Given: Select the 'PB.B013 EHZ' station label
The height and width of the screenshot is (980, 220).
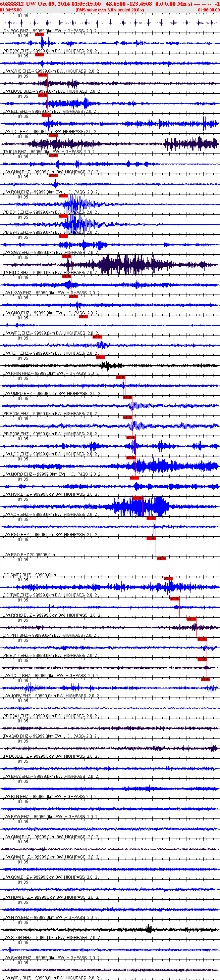Looking at the screenshot, I should click(x=16, y=212).
